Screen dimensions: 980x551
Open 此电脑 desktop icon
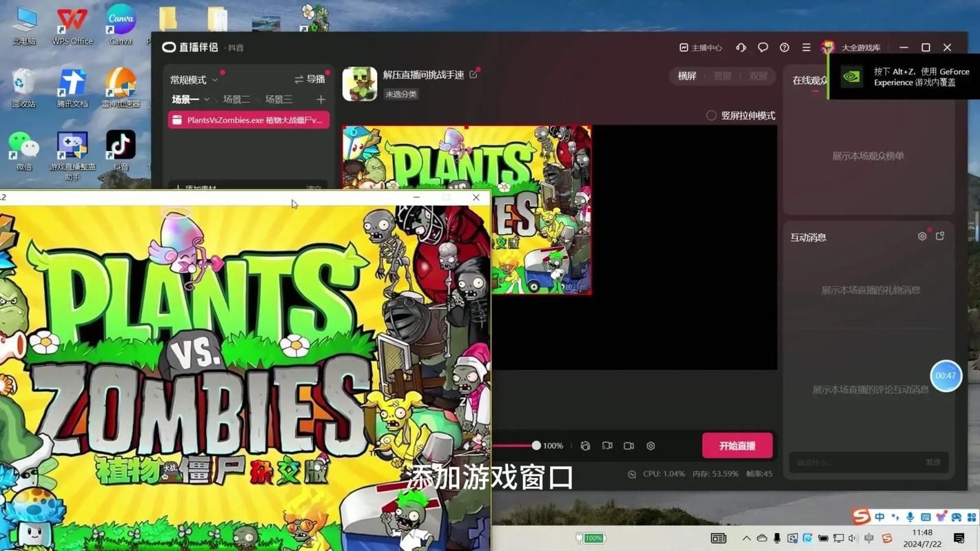[x=24, y=25]
